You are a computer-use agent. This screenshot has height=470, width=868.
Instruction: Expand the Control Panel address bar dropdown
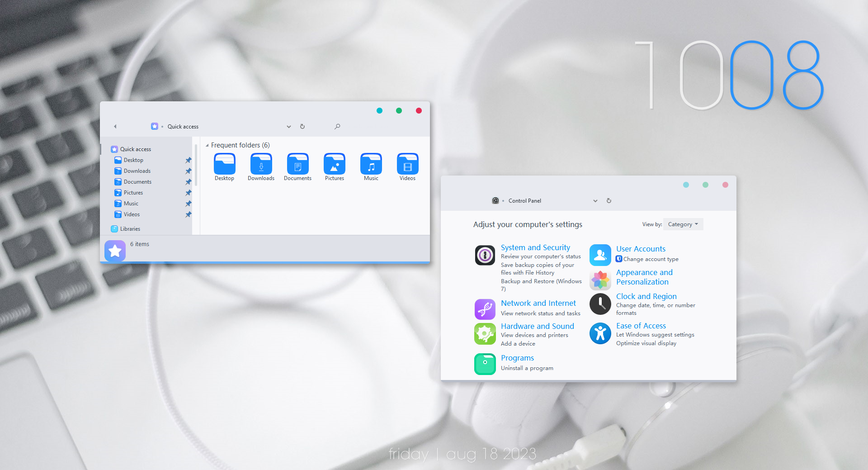pyautogui.click(x=595, y=201)
